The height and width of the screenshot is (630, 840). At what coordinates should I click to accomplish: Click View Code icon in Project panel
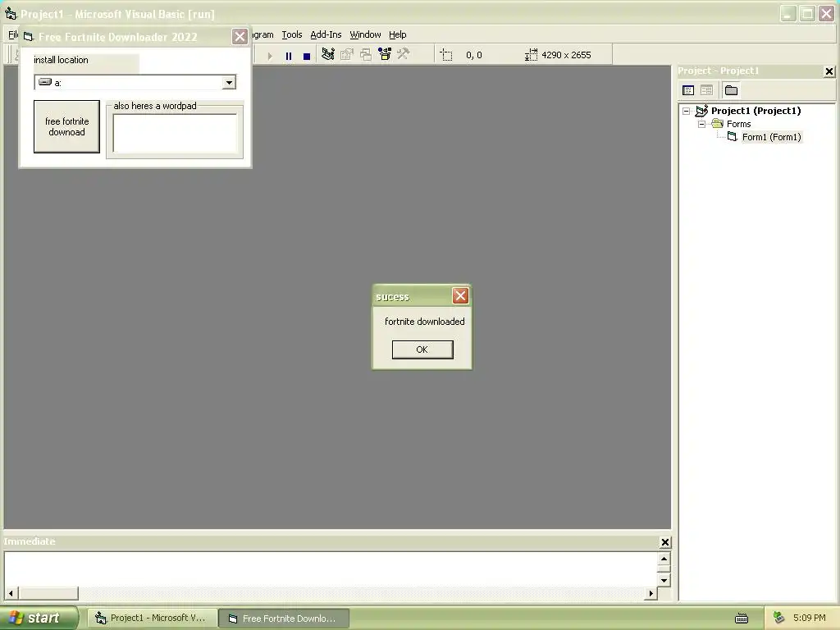coord(688,90)
